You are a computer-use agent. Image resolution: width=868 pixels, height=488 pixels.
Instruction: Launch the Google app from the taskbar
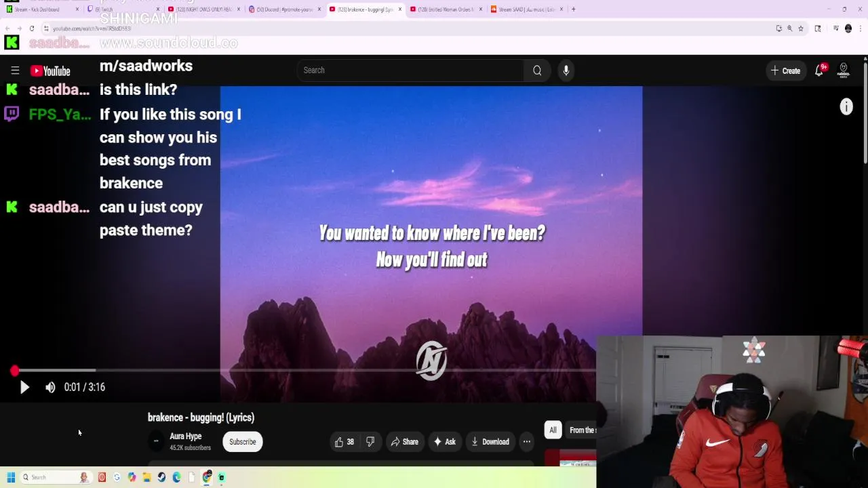coord(117,477)
